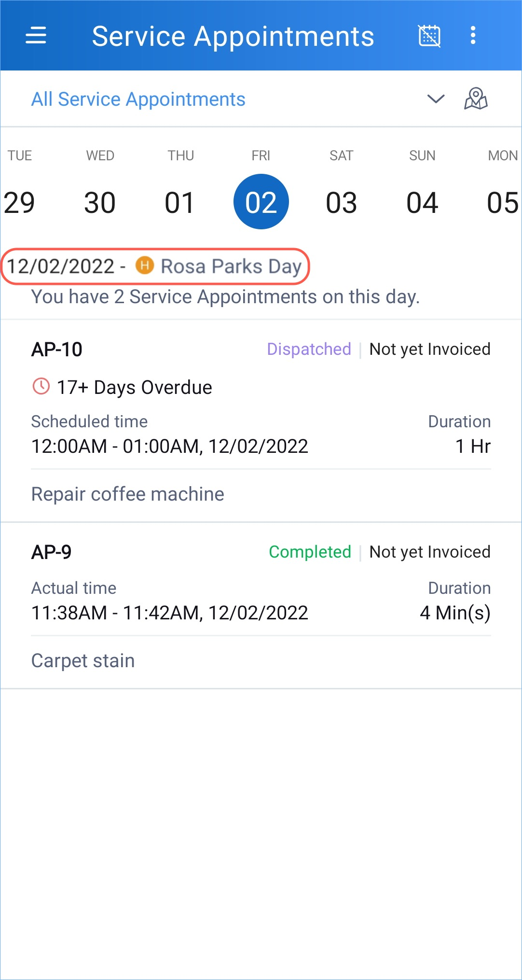Select Thursday 01 in the date strip
Screen dimensions: 522x980
coord(180,202)
